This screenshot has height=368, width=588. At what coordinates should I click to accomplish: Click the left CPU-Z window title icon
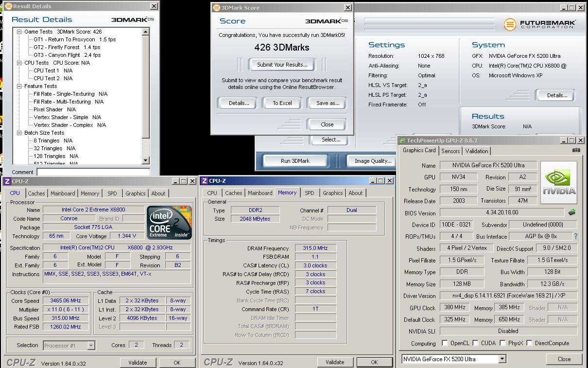(7, 181)
